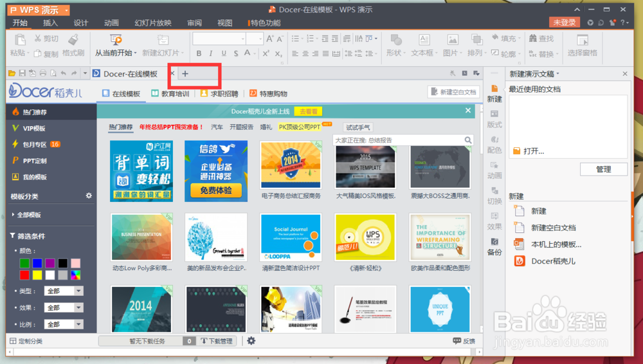643x364 pixels.
Task: Toggle align text left button
Action: tap(295, 53)
